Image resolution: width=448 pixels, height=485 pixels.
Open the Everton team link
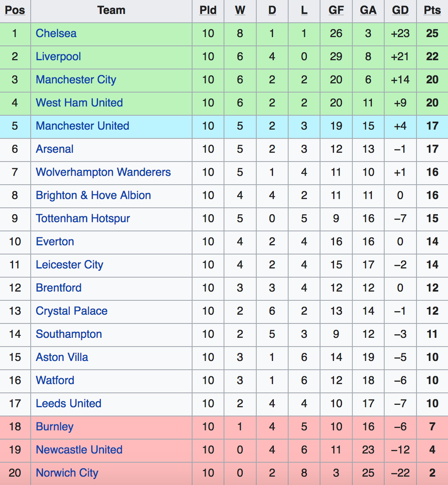(55, 241)
